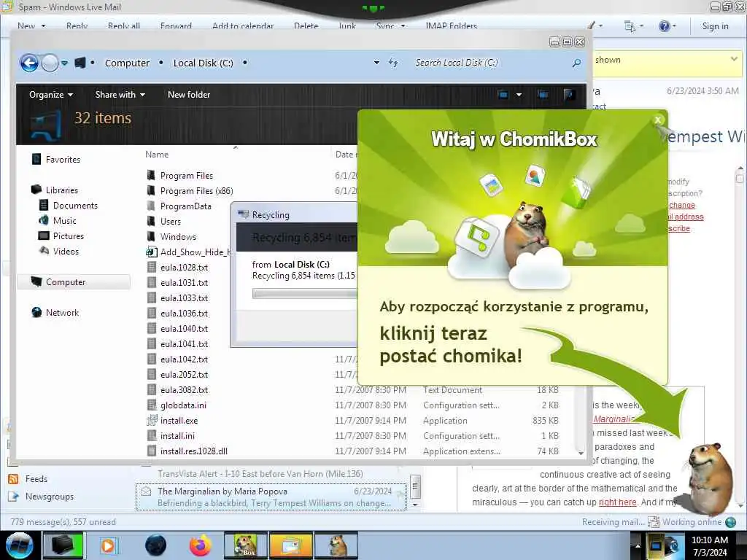The height and width of the screenshot is (560, 747).
Task: Select the eula.3082.txt file
Action: pyautogui.click(x=185, y=390)
